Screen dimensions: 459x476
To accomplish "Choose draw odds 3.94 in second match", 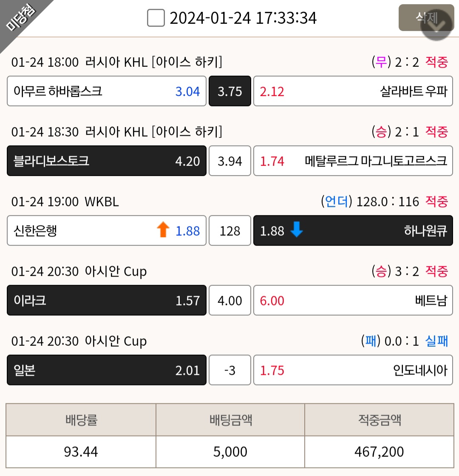I will coord(230,161).
